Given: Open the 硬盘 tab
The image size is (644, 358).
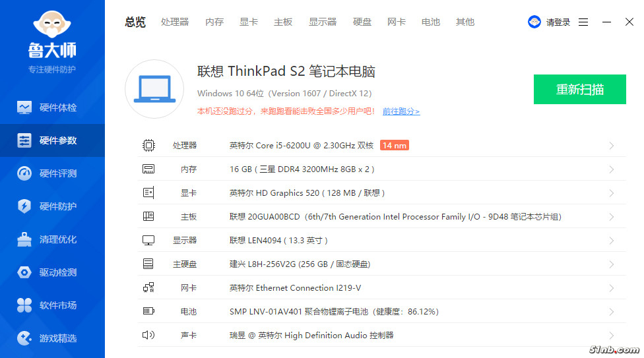Looking at the screenshot, I should click(362, 22).
